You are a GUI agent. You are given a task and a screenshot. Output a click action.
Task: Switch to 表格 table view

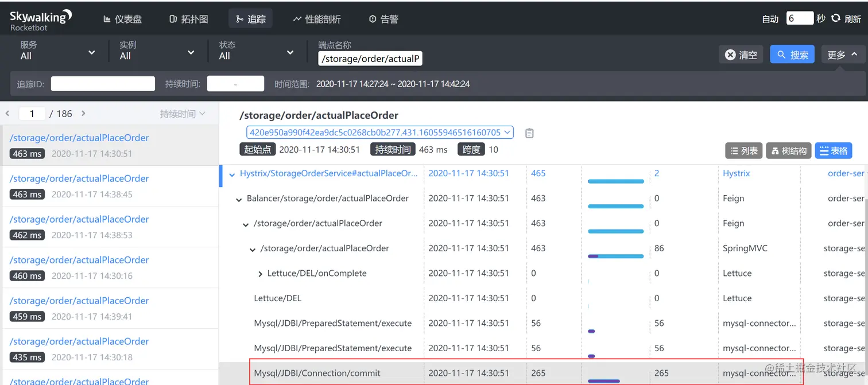(x=833, y=151)
